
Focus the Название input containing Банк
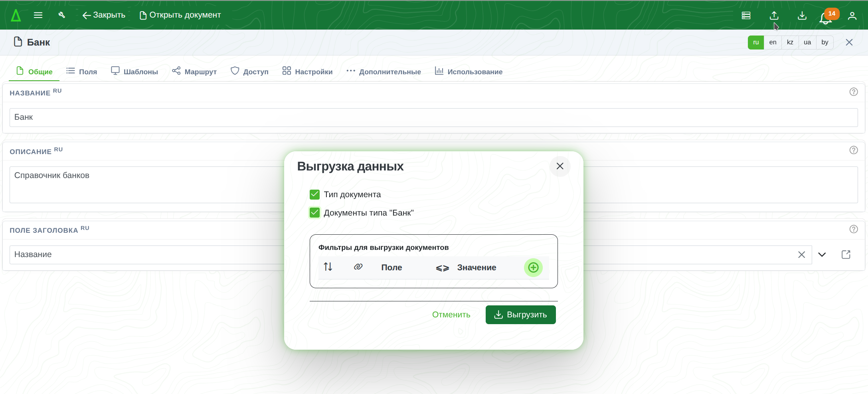[434, 117]
